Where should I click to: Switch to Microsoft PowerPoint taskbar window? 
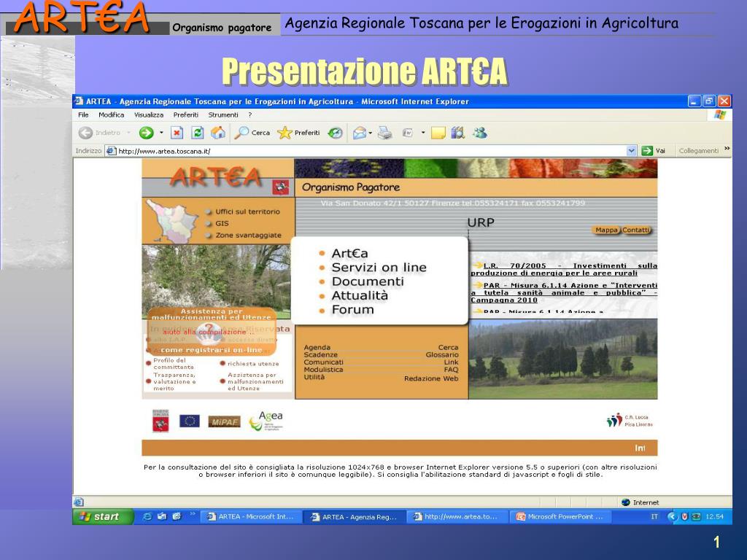tap(561, 517)
